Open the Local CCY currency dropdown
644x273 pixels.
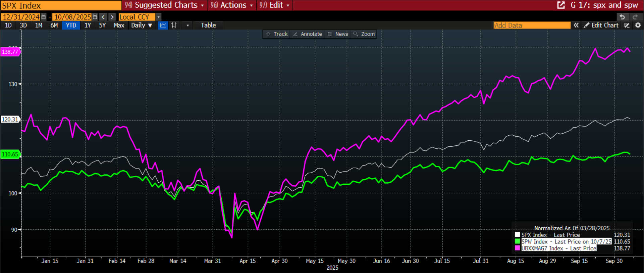tap(159, 17)
